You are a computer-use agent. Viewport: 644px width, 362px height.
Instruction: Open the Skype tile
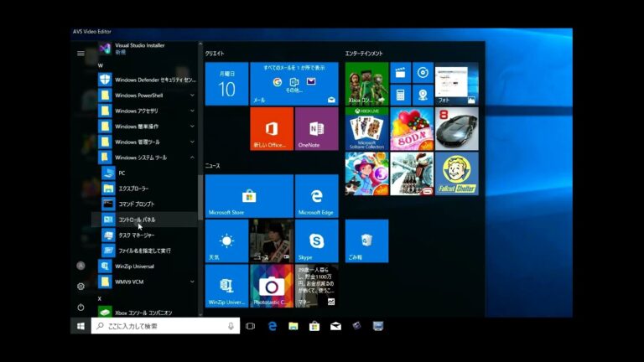point(316,240)
